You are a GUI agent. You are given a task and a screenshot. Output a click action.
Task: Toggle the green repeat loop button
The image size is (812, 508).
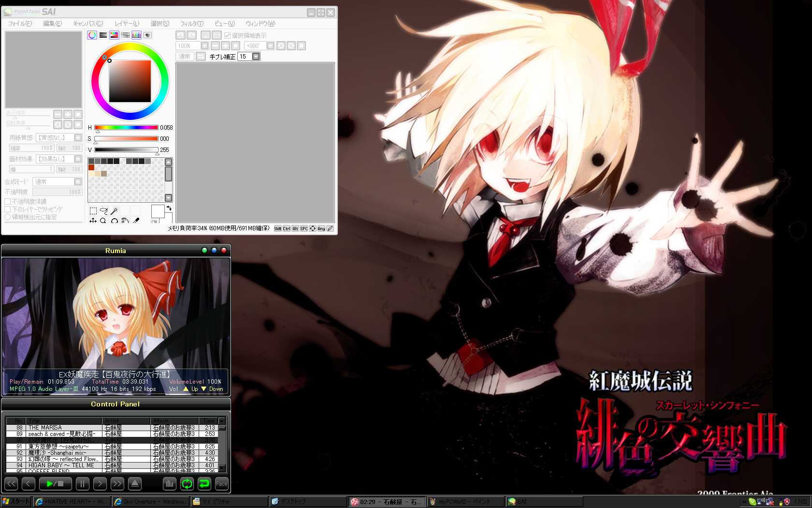point(187,483)
